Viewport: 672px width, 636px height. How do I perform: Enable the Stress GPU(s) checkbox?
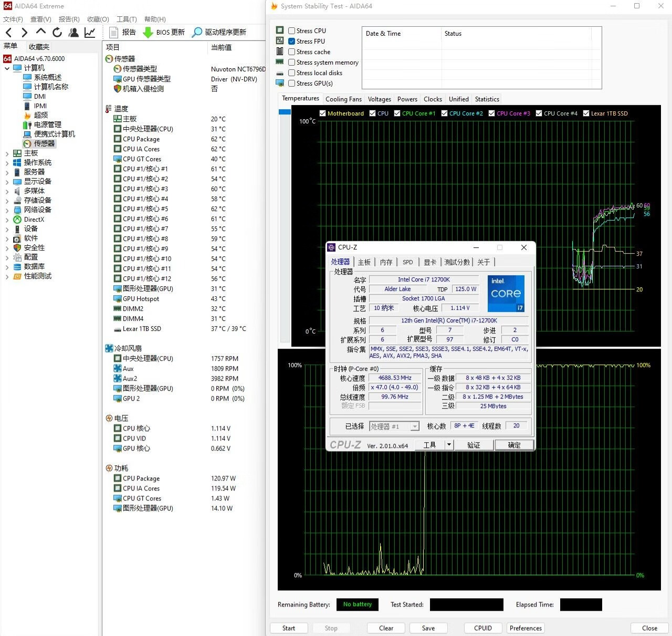tap(291, 83)
